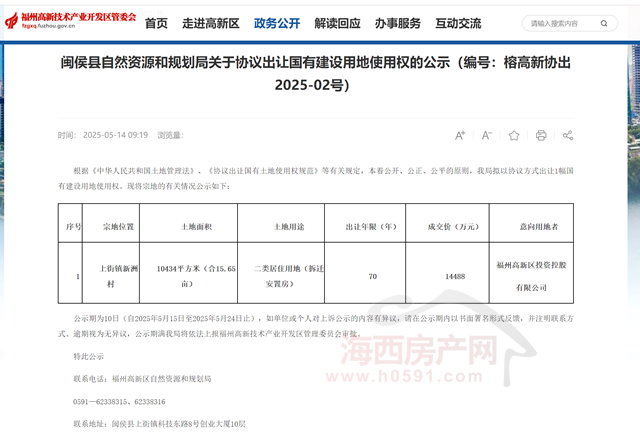The image size is (640, 434).
Task: Select the 政务公开 menu item
Action: pos(277,24)
